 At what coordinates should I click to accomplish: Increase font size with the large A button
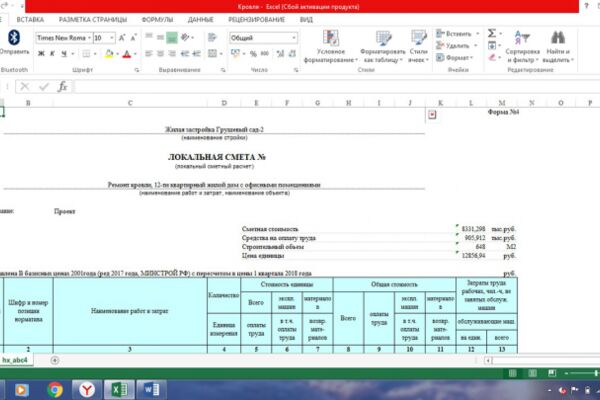pos(122,38)
